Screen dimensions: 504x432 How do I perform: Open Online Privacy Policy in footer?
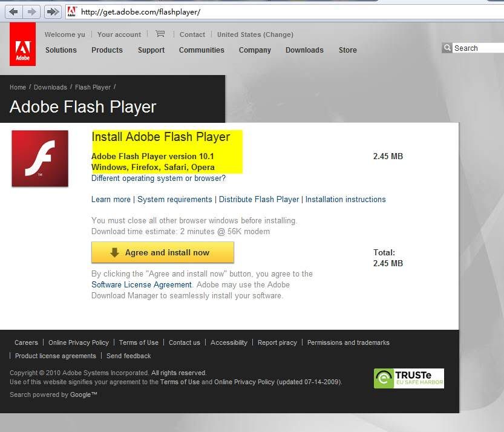(x=79, y=343)
